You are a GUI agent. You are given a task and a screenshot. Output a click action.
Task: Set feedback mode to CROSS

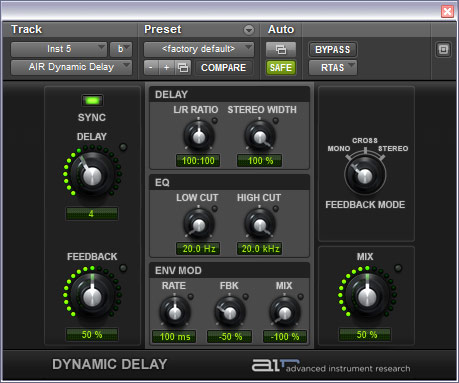click(365, 141)
